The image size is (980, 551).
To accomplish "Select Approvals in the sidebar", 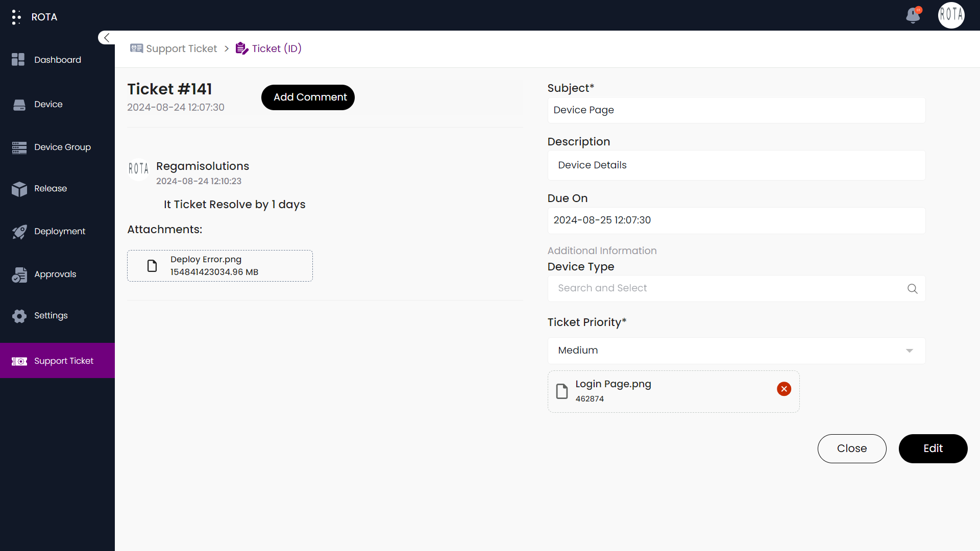I will 57,274.
